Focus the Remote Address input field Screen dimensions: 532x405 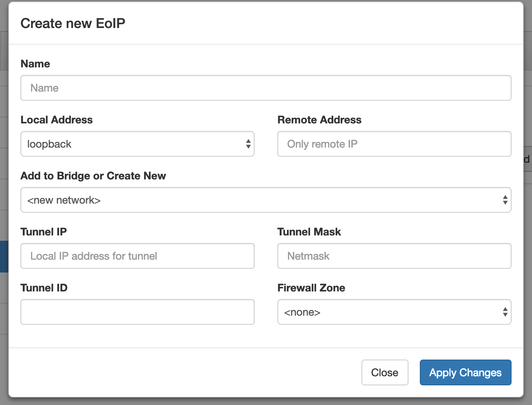[x=394, y=144]
